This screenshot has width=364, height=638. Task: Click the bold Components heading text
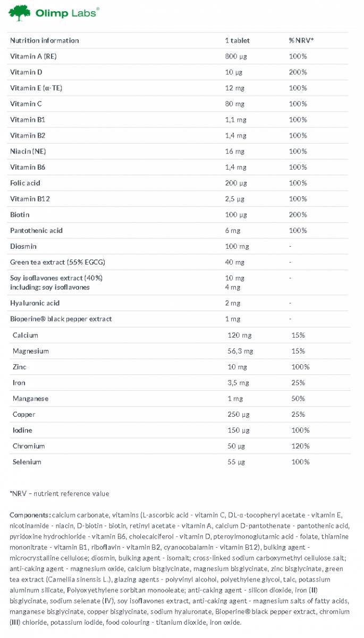(x=30, y=515)
